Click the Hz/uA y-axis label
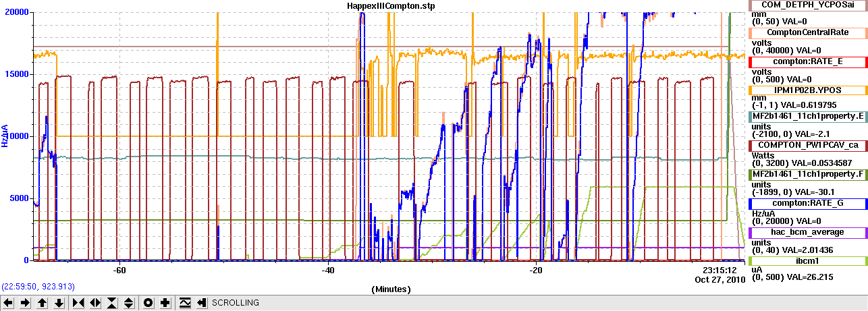 (5, 135)
